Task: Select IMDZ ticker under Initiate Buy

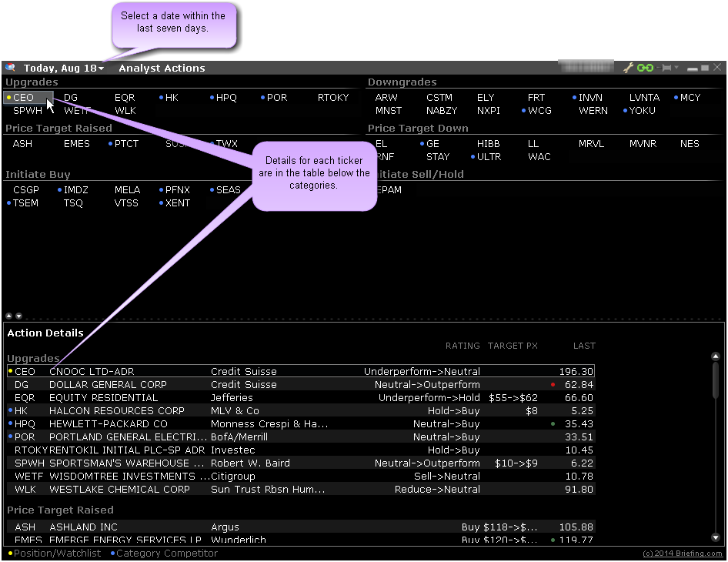Action: [x=75, y=190]
